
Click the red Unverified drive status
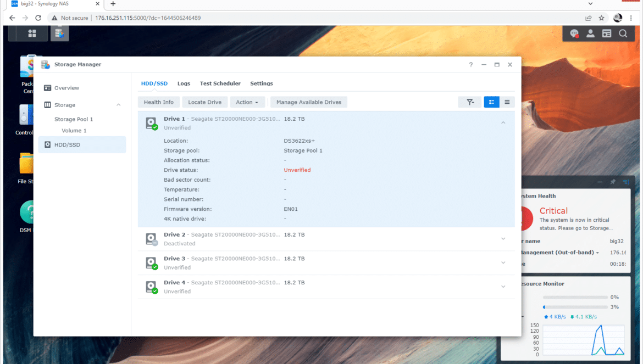point(297,170)
